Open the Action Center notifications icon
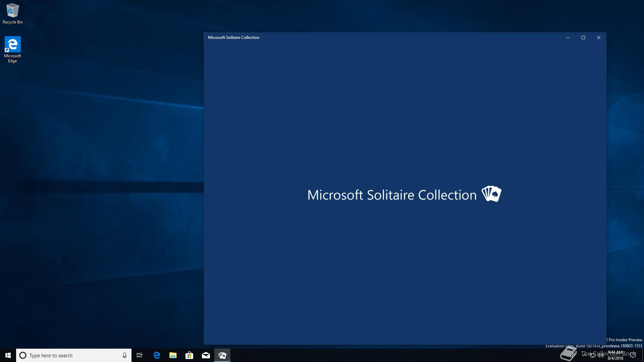Image resolution: width=644 pixels, height=362 pixels. click(633, 355)
